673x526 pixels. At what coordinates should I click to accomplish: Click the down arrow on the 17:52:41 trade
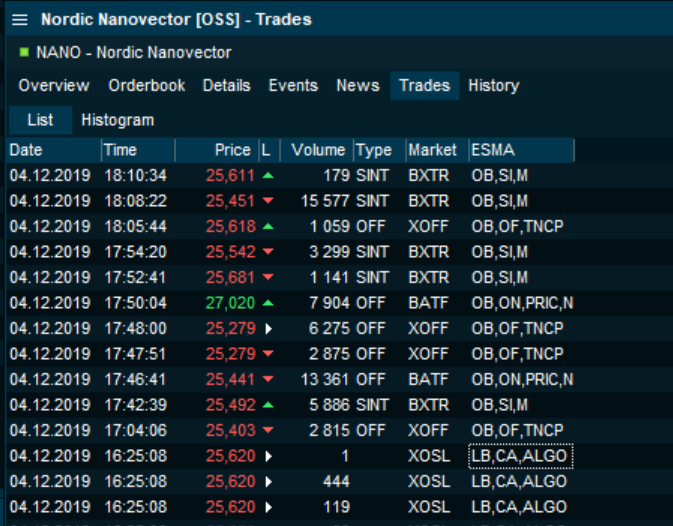(268, 277)
